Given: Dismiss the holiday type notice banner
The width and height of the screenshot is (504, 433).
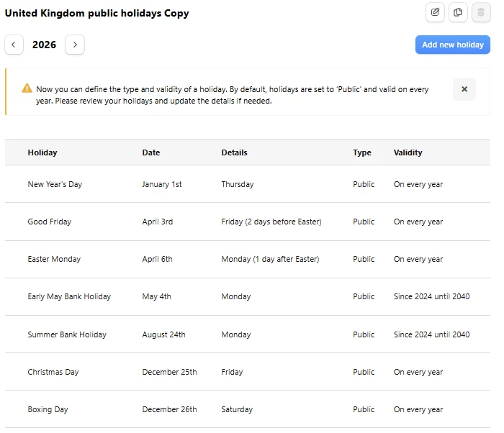Looking at the screenshot, I should 464,89.
